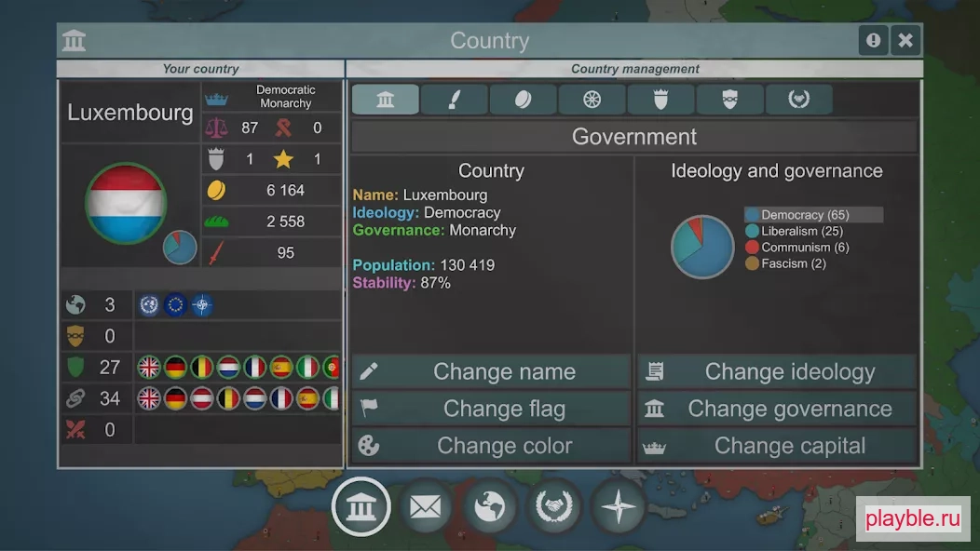Viewport: 980px width, 551px height.
Task: Click the French flag in the green shield row
Action: tap(255, 368)
